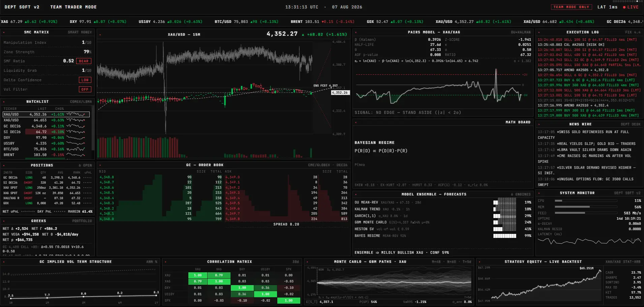This screenshot has width=644, height=307.
Task: Click the XAU-XAG 0.79 correlation cell
Action: pyautogui.click(x=219, y=275)
